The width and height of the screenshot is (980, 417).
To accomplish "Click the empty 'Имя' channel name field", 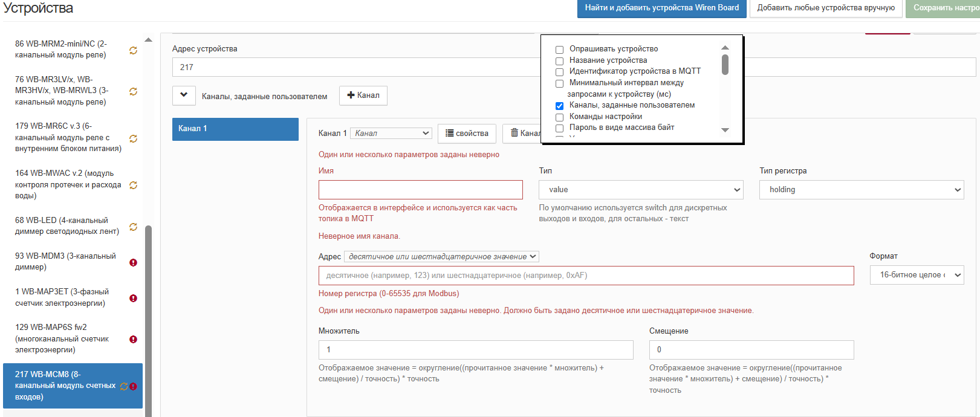I will click(x=421, y=190).
